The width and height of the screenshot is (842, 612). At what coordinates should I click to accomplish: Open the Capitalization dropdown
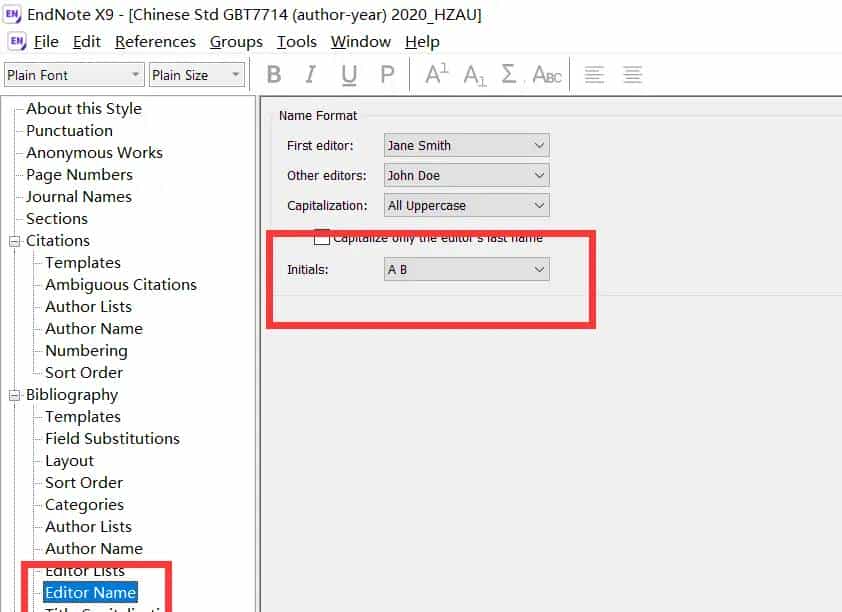pos(467,206)
